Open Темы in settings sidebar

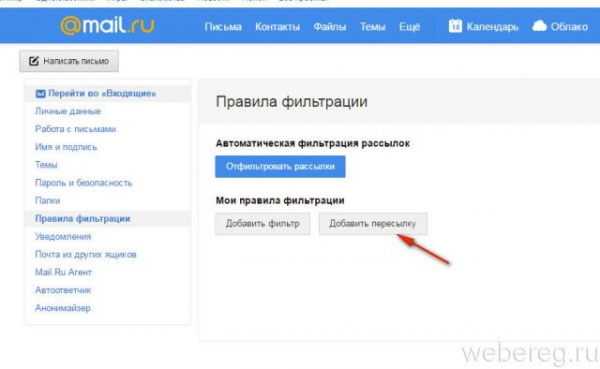[46, 165]
